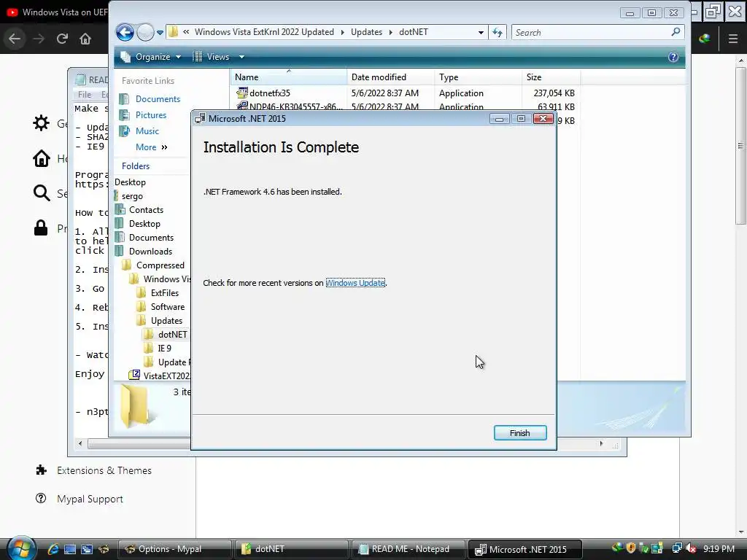Launch Internet Explorer from quick launch

(53, 549)
